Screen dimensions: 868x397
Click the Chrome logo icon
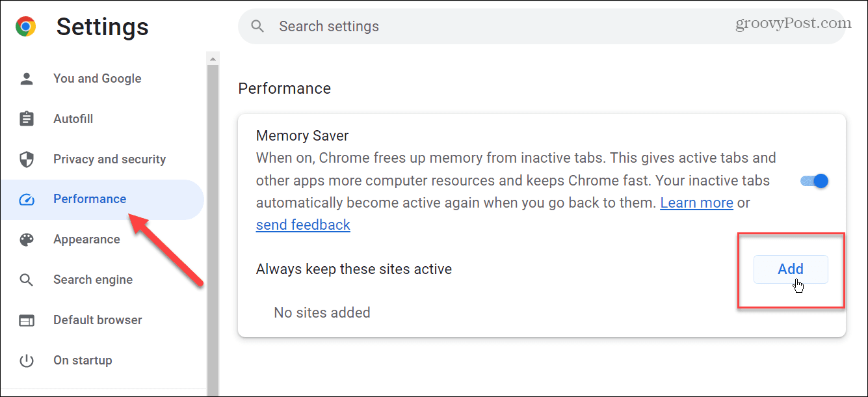click(26, 27)
